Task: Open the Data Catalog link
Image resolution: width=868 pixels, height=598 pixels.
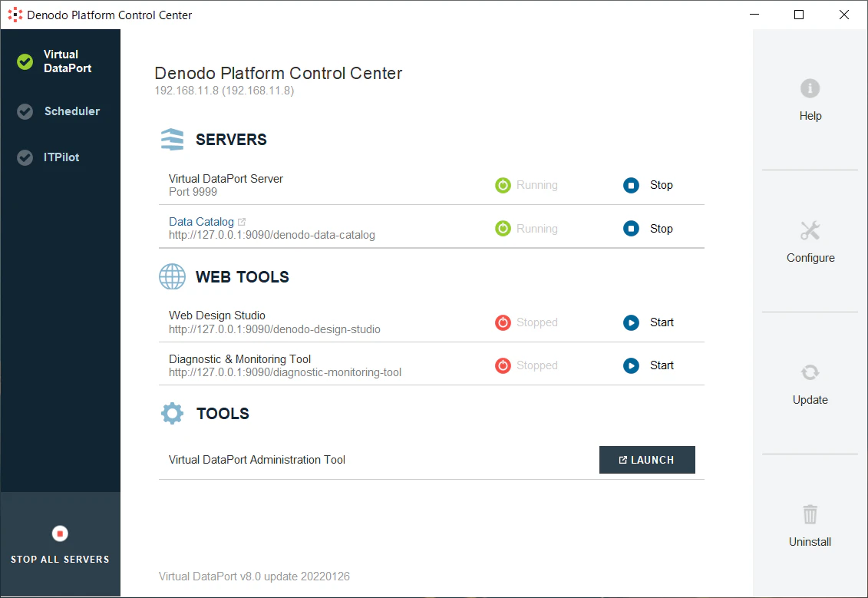Action: [x=202, y=222]
